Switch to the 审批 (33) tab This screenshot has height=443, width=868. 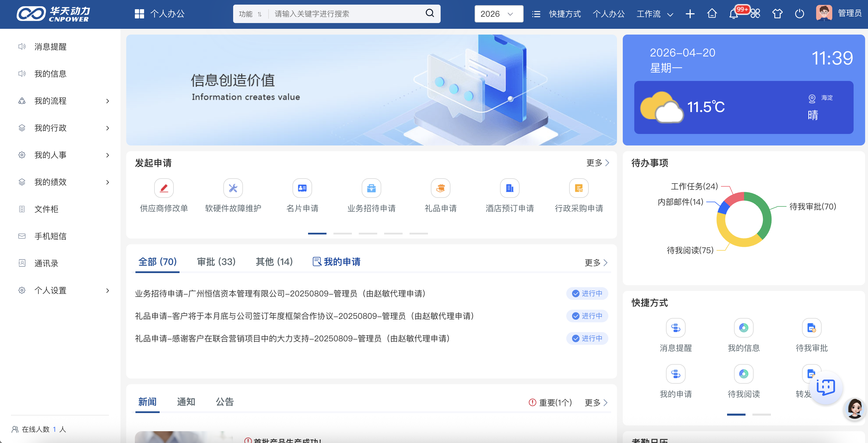point(216,262)
